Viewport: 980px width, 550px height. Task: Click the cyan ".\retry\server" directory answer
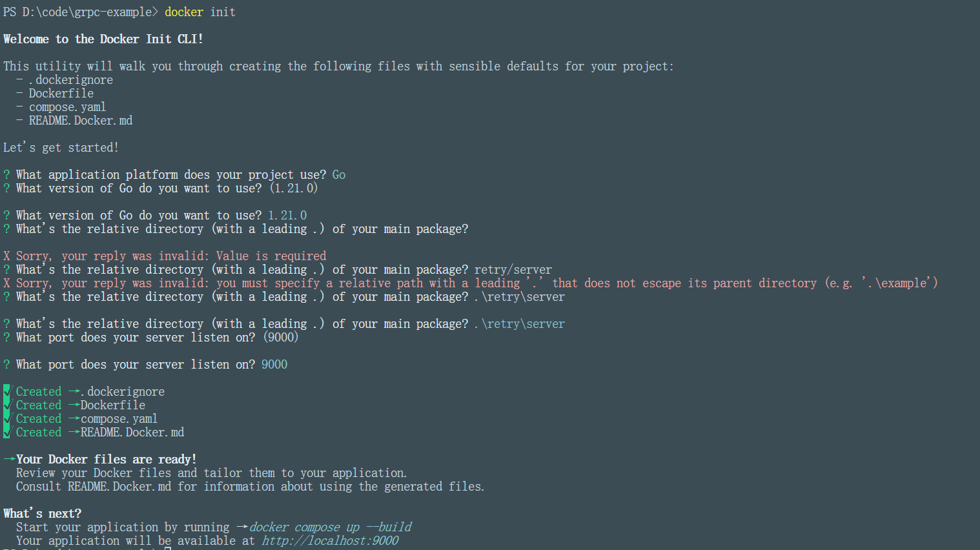tap(520, 324)
